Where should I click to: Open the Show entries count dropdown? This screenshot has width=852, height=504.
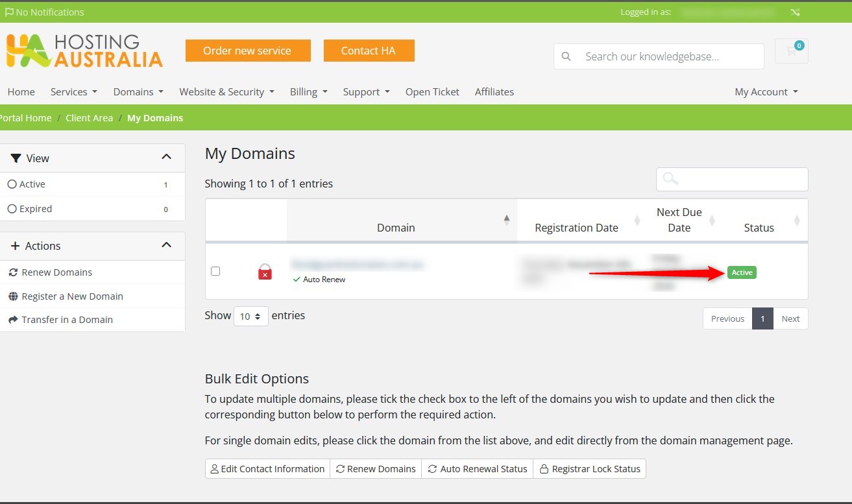point(250,317)
